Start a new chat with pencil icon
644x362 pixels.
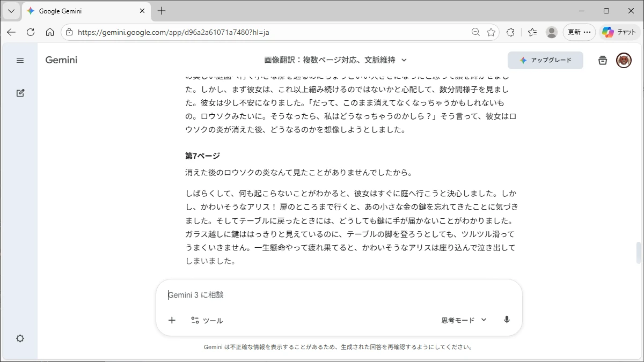click(20, 93)
